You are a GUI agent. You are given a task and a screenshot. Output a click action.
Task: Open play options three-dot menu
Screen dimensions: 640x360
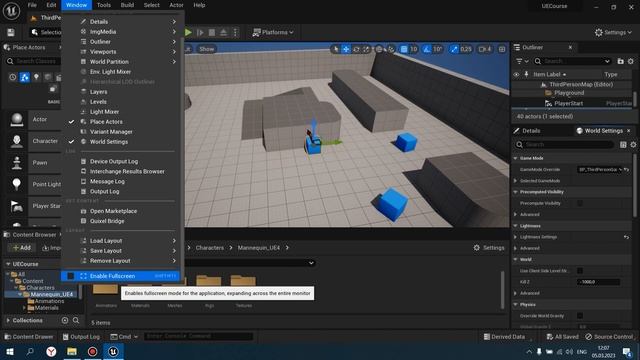(x=235, y=32)
